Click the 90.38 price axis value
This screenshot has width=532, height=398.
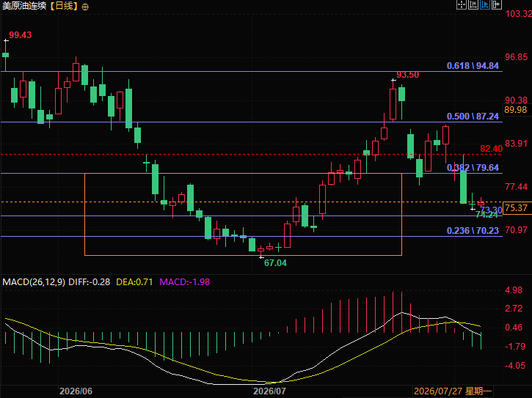517,100
